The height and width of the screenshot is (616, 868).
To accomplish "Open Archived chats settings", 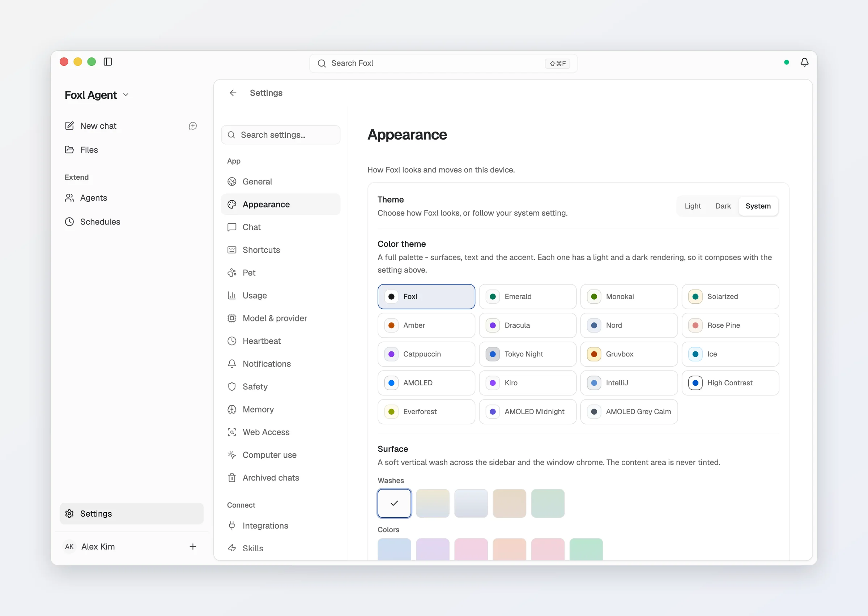I will click(x=281, y=478).
